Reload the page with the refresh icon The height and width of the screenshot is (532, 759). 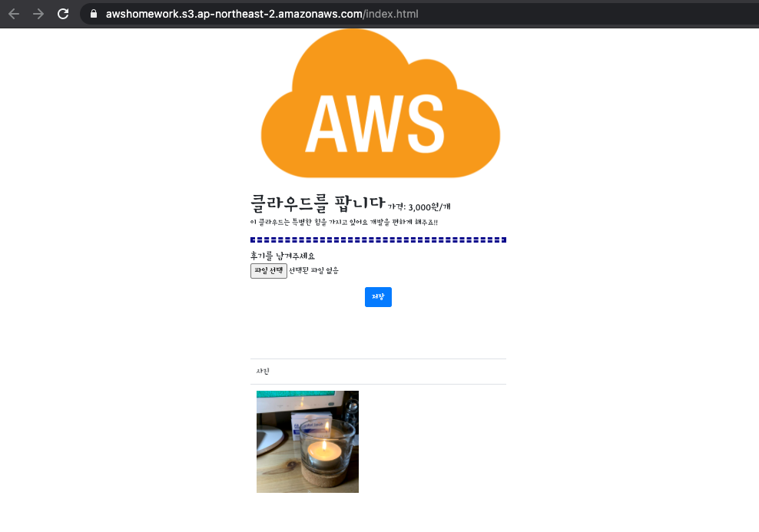(63, 14)
